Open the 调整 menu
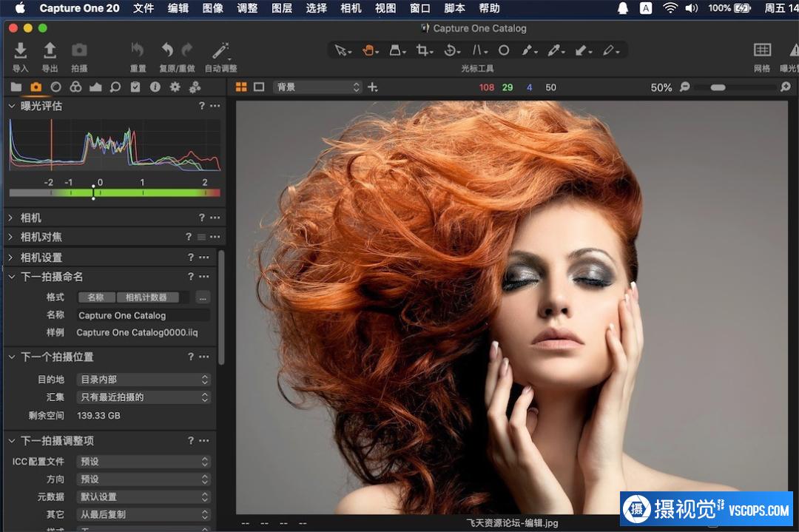 pyautogui.click(x=247, y=8)
